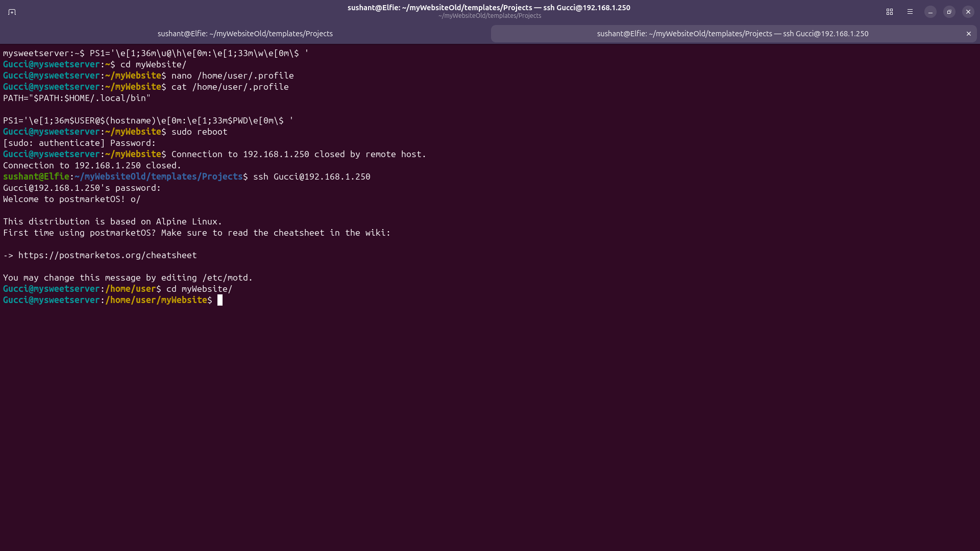Click the path subtitle under the window title

tap(489, 16)
